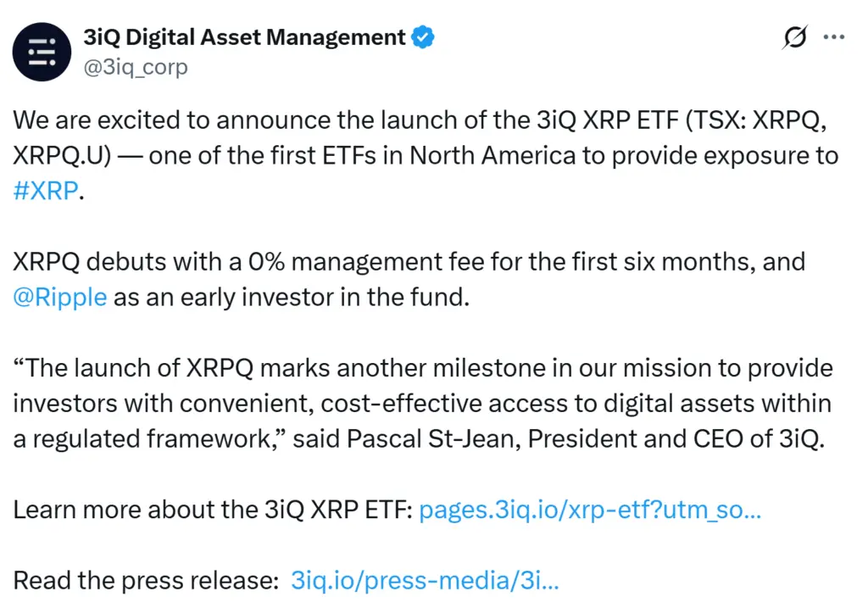The width and height of the screenshot is (868, 608).
Task: Click the @3iq_corp handle text
Action: pyautogui.click(x=135, y=67)
